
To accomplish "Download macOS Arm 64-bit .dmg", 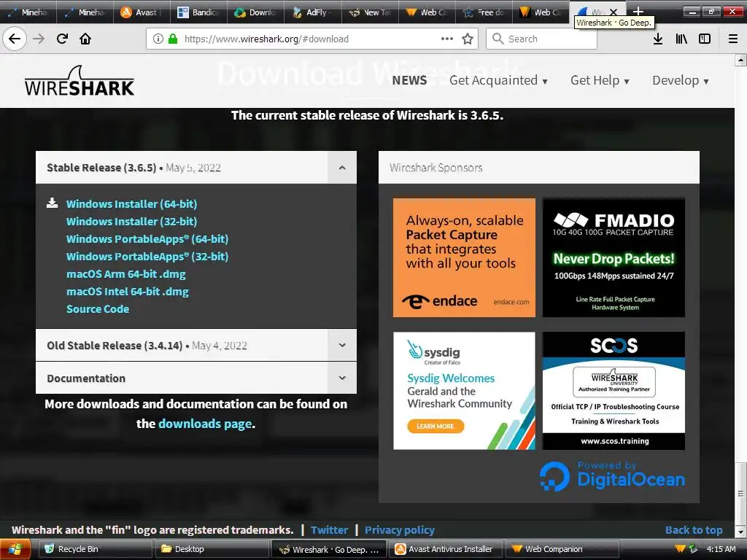I will coord(125,274).
